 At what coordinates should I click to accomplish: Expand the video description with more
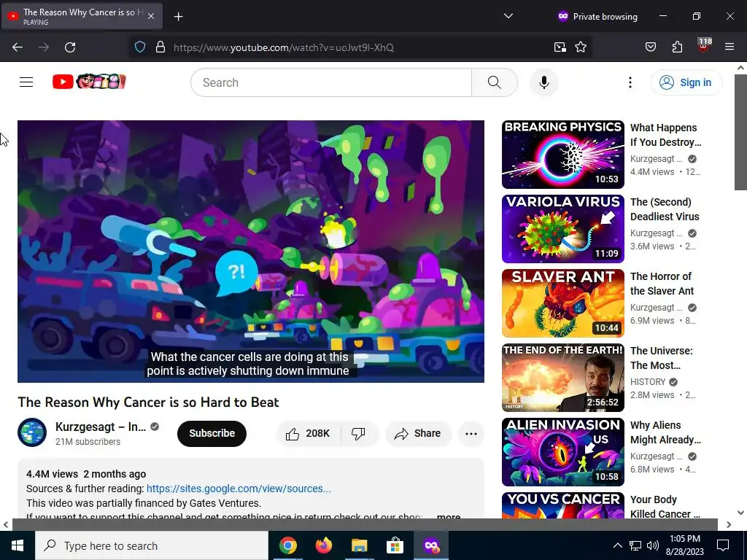tap(449, 516)
